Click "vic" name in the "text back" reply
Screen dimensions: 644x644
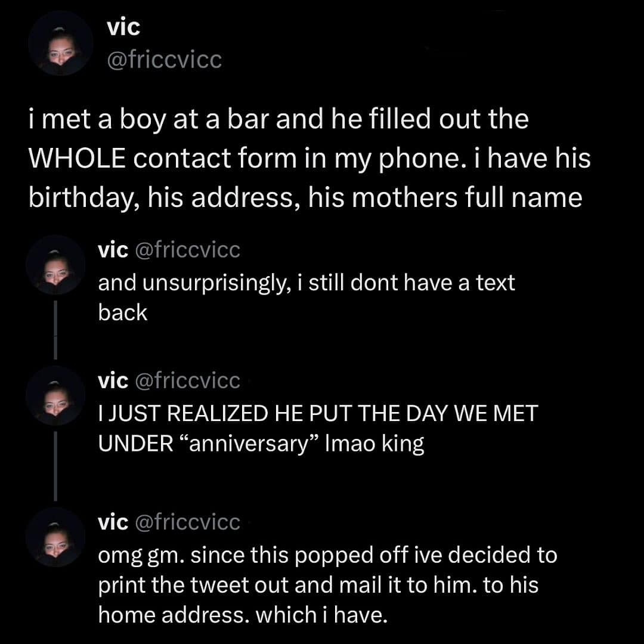pyautogui.click(x=113, y=250)
